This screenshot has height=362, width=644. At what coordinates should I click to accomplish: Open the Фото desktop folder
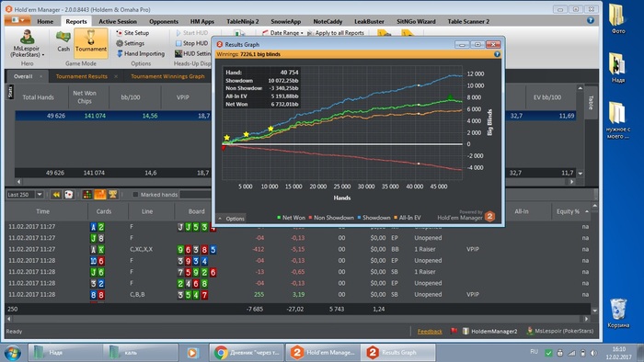[617, 18]
